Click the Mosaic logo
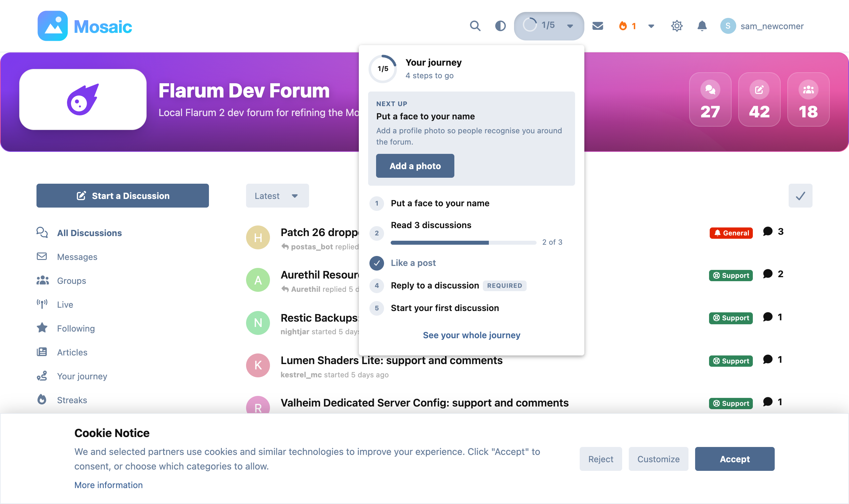The width and height of the screenshot is (849, 504). pos(85,26)
